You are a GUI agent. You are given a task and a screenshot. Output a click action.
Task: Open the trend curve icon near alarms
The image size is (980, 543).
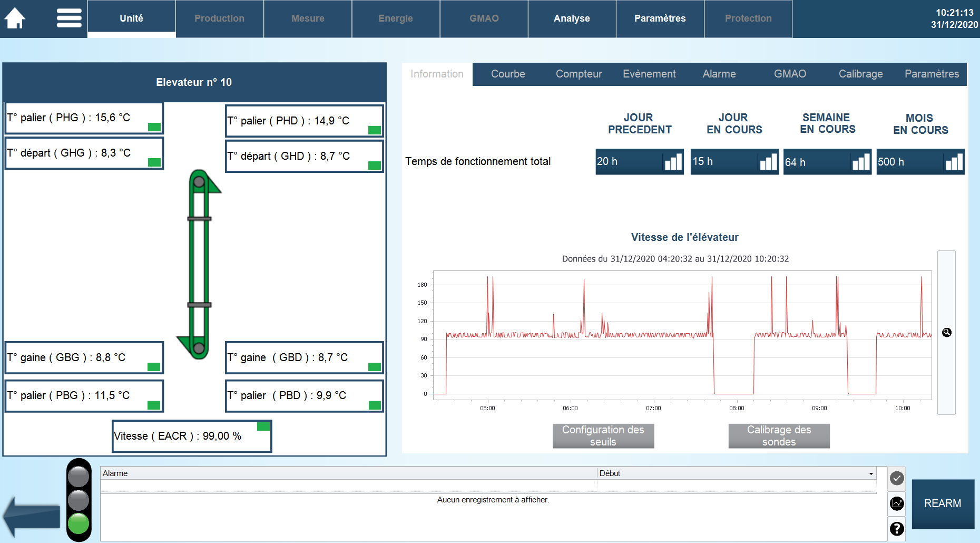click(x=897, y=503)
